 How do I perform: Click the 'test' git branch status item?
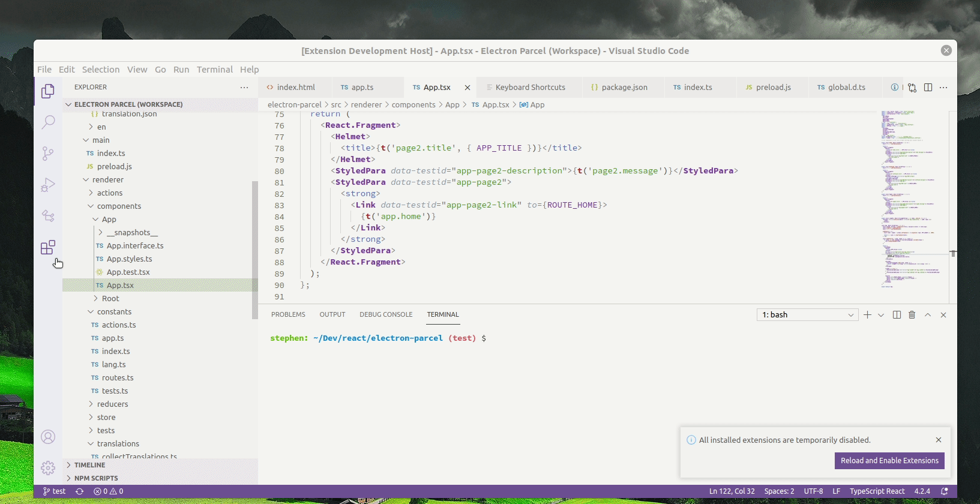tap(54, 491)
